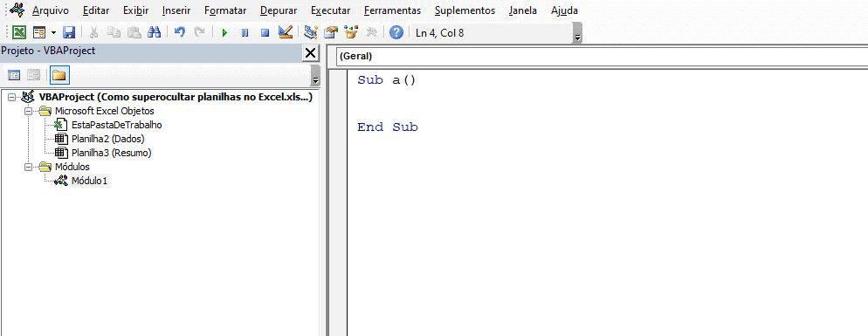Screen dimensions: 868x336
Task: Collapse the Microsoft Excel Objetos folder
Action: tap(28, 111)
